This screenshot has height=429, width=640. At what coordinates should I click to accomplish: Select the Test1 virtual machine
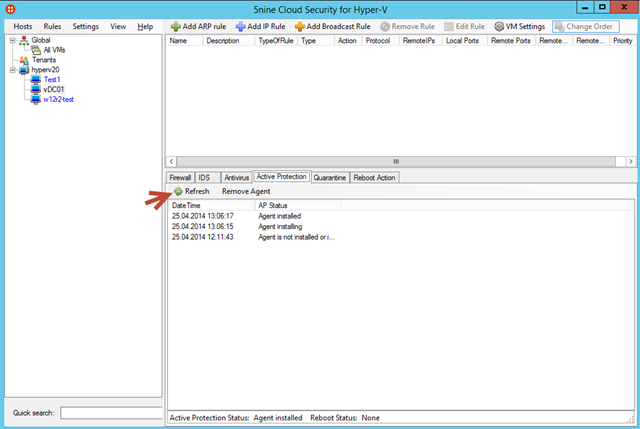coord(52,80)
